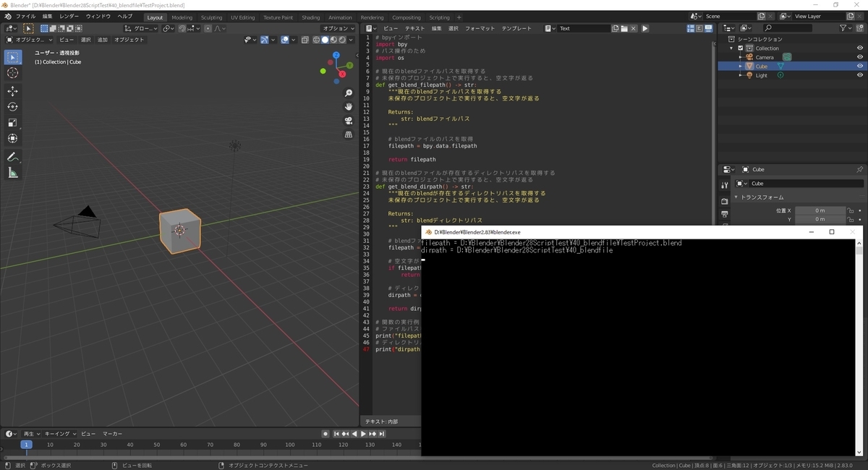Open the Object Mode dropdown

click(x=29, y=40)
